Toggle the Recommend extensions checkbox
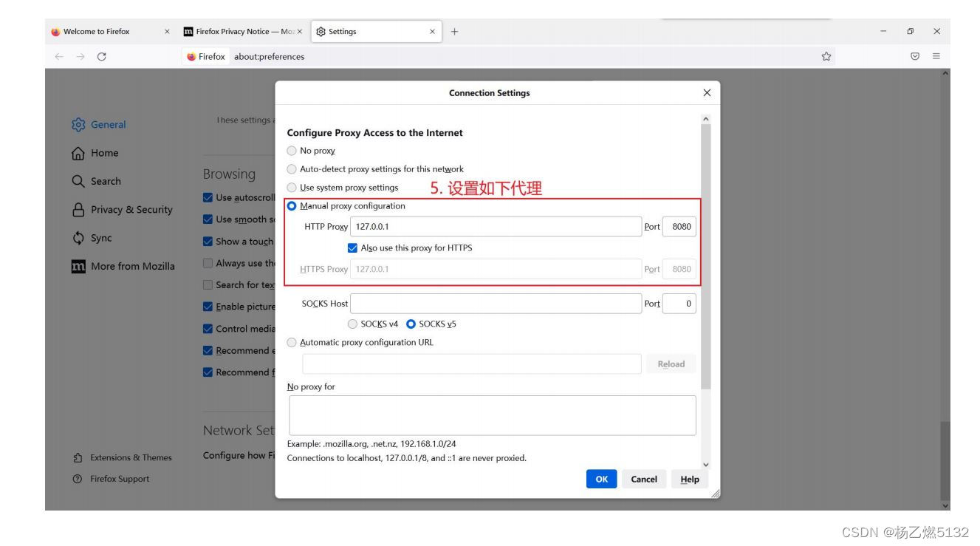 click(x=208, y=350)
